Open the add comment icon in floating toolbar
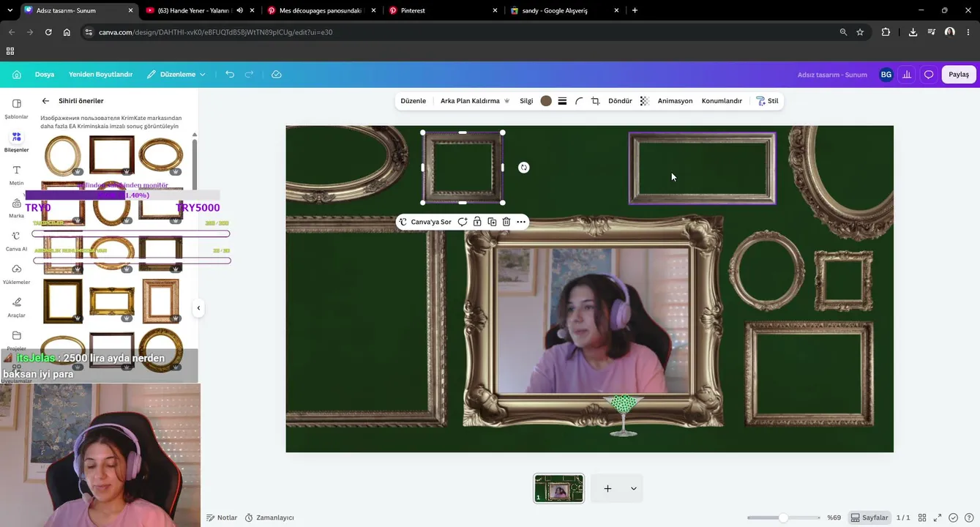980x527 pixels. point(463,222)
